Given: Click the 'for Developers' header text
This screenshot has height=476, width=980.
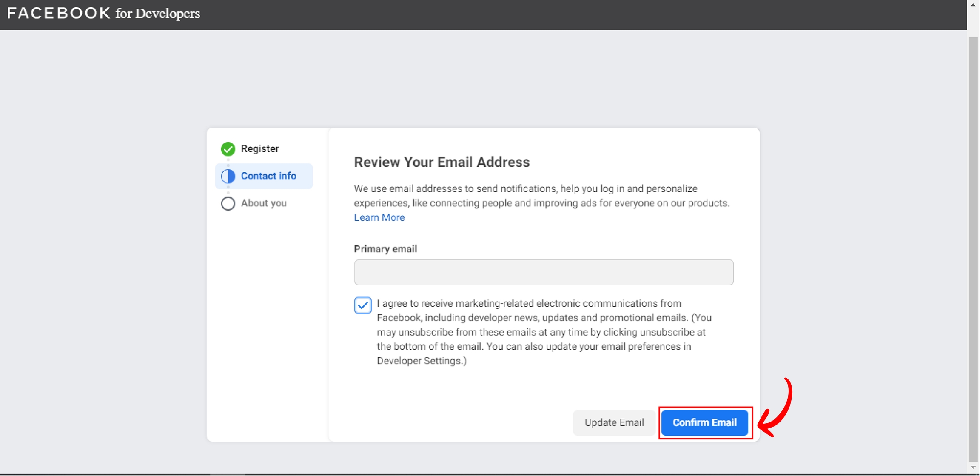Looking at the screenshot, I should [157, 14].
